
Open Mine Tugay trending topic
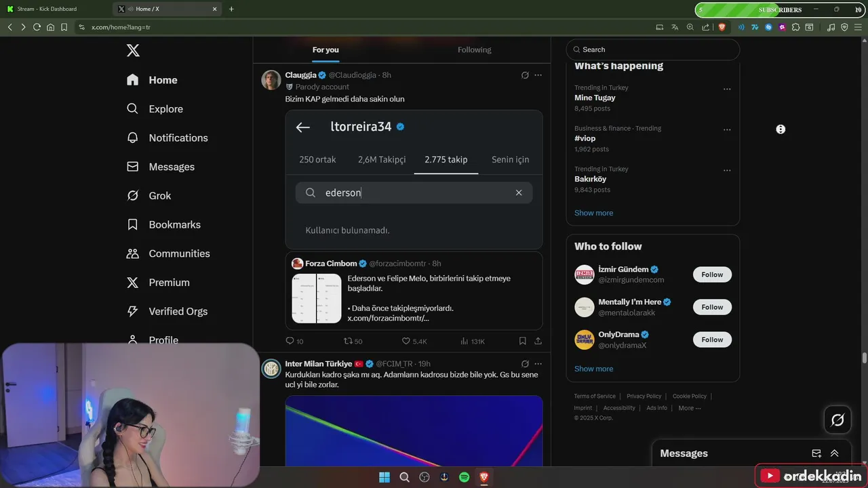click(595, 98)
